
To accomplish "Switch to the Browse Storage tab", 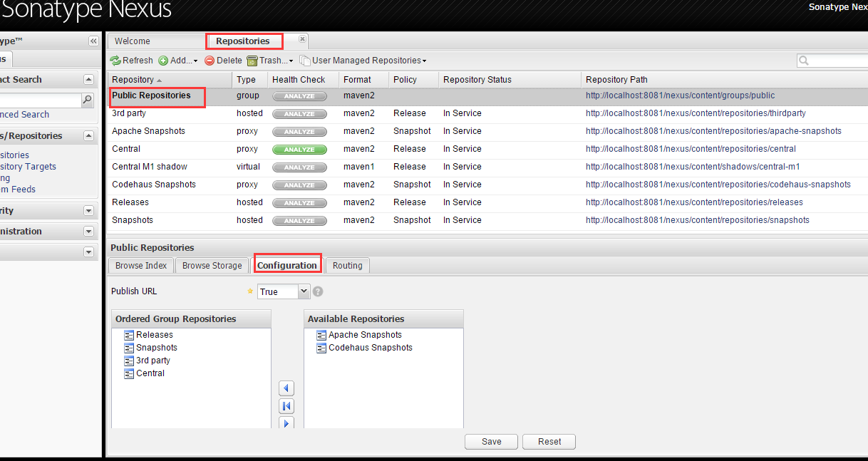I will 212,266.
